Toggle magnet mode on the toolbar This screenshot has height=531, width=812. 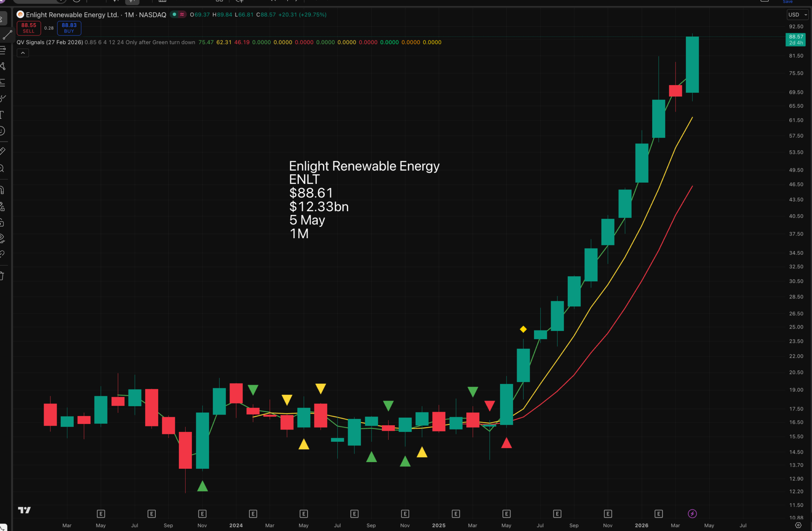(2, 190)
